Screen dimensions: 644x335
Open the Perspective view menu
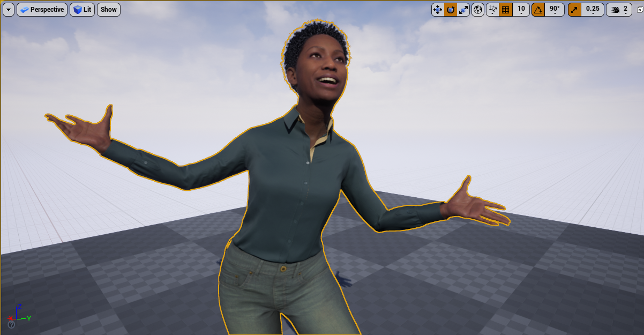(42, 9)
